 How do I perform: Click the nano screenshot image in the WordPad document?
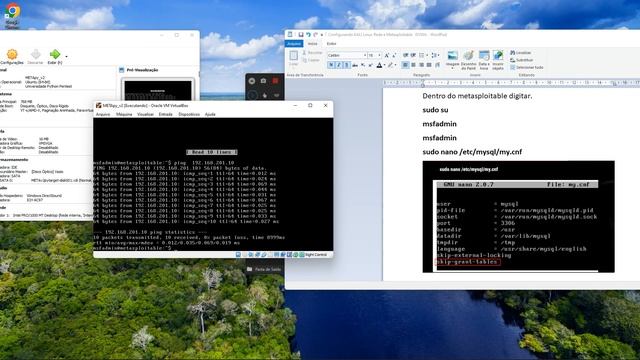click(518, 216)
